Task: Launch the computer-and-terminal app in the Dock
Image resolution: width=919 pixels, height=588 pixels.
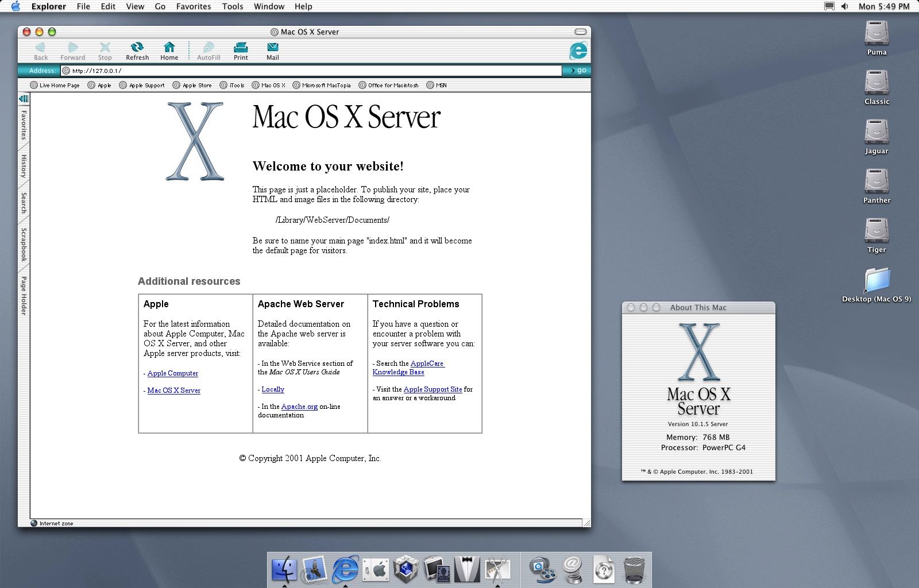Action: coord(437,570)
